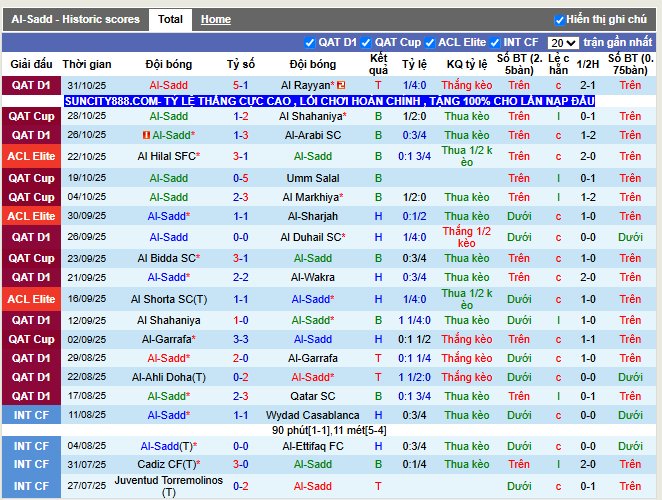
Task: Click Thắng kèo result on 22/08/25 row
Action: pos(467,377)
